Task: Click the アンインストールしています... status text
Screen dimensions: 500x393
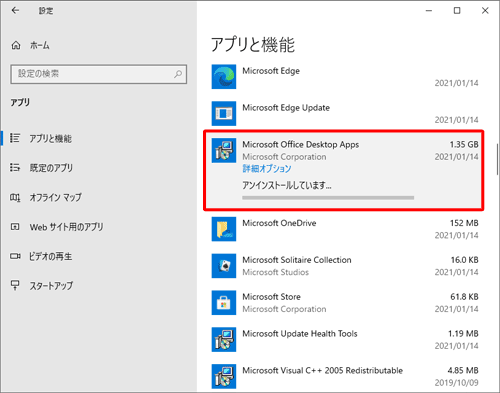Action: click(x=287, y=185)
